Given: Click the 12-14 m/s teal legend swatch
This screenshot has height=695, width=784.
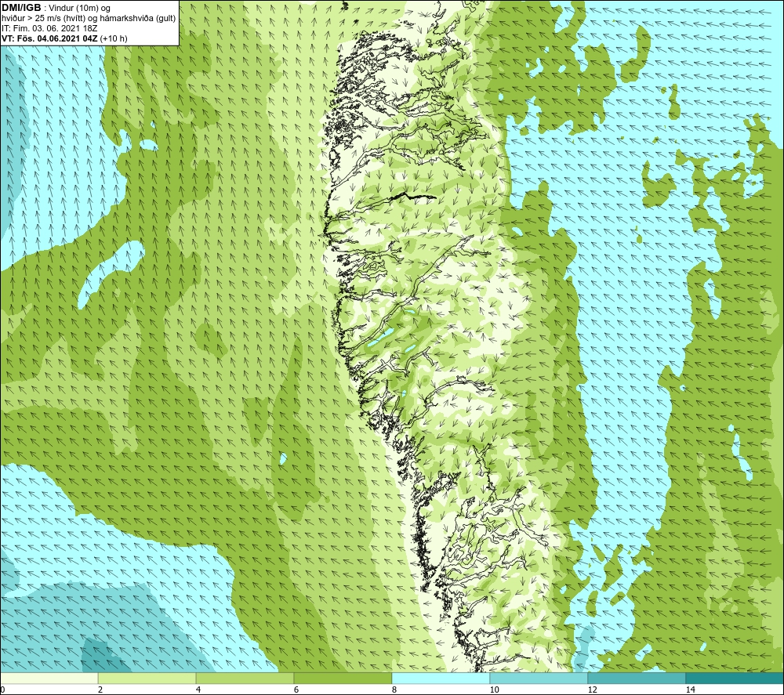Looking at the screenshot, I should [x=637, y=678].
